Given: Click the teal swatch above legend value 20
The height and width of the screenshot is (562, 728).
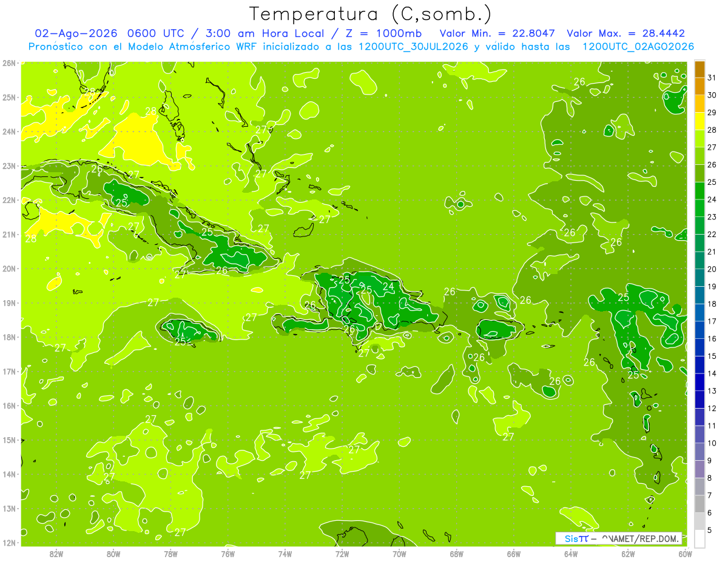Looking at the screenshot, I should (699, 261).
